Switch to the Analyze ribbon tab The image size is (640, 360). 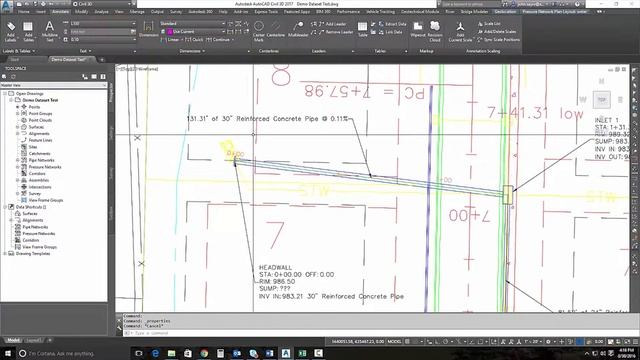point(101,12)
